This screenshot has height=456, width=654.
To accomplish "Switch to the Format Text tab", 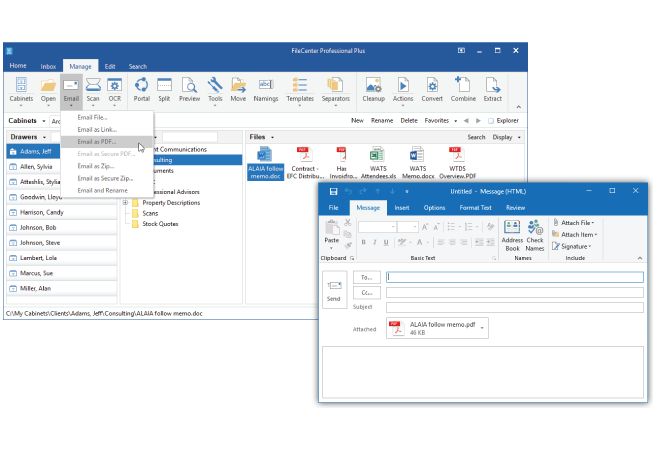I will [x=475, y=208].
